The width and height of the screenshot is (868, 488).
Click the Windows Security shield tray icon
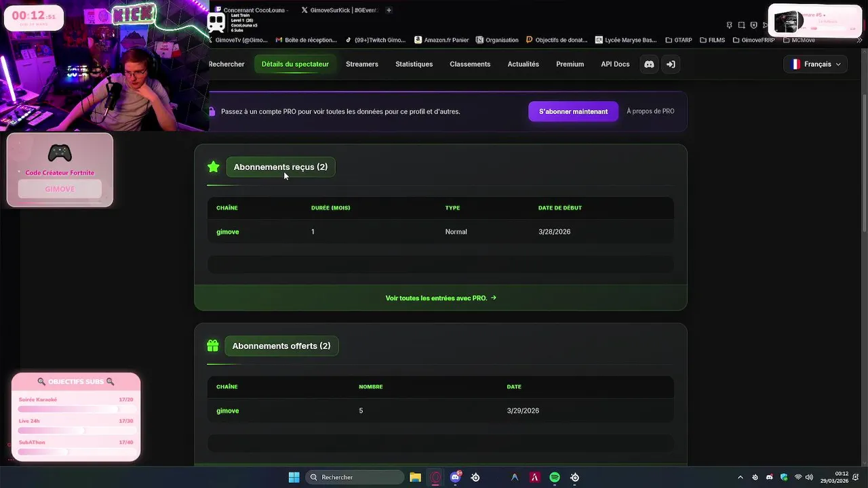(784, 477)
